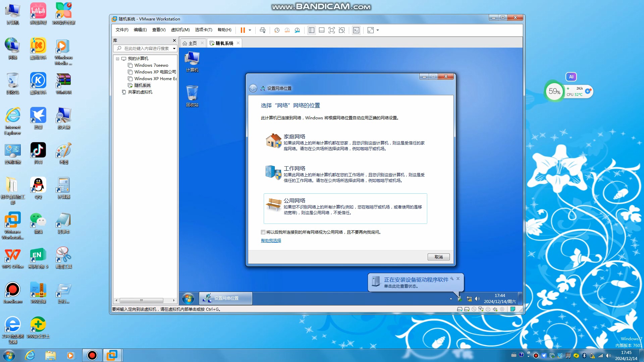Viewport: 644px width, 362px height.
Task: Open the library search filter dropdown arrow
Action: tap(174, 49)
